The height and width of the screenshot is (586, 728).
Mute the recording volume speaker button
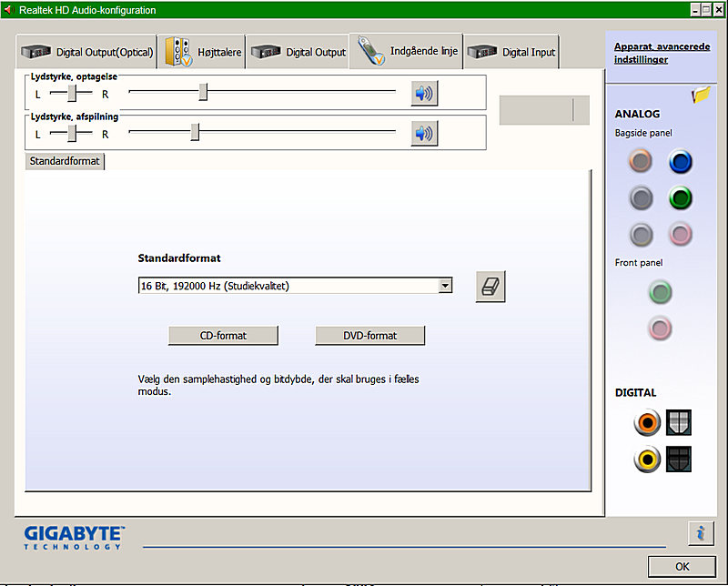pos(424,94)
